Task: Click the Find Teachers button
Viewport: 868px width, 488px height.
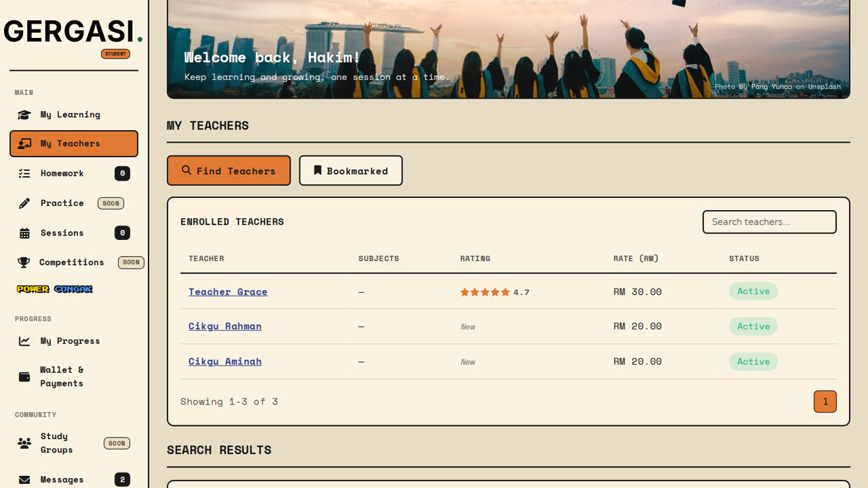Action: 229,171
